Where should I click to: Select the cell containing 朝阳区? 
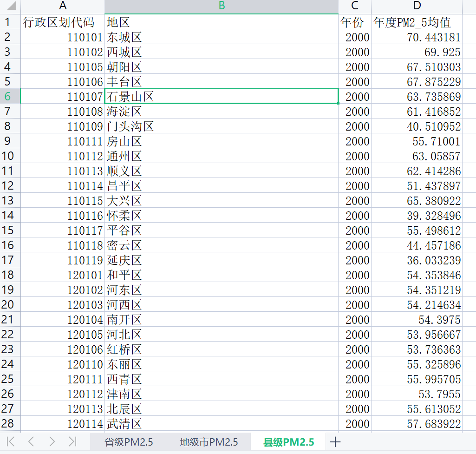222,66
